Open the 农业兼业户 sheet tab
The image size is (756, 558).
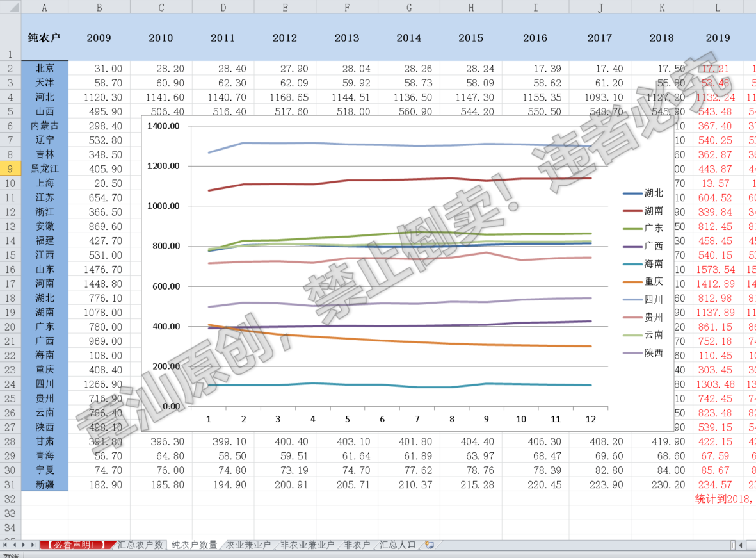248,545
